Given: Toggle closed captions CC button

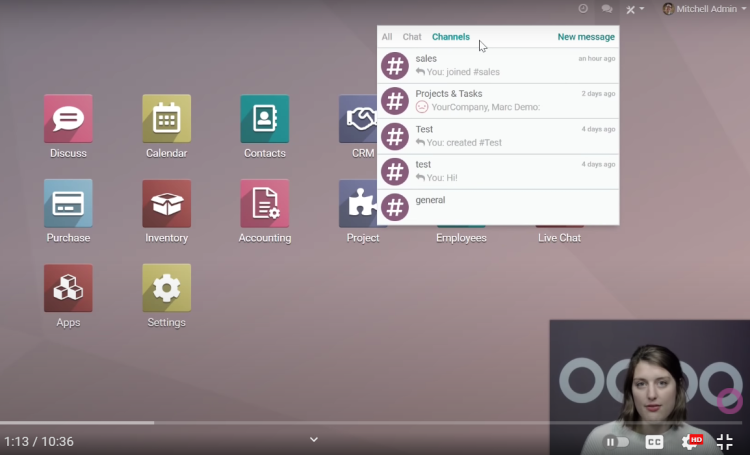Looking at the screenshot, I should 654,442.
